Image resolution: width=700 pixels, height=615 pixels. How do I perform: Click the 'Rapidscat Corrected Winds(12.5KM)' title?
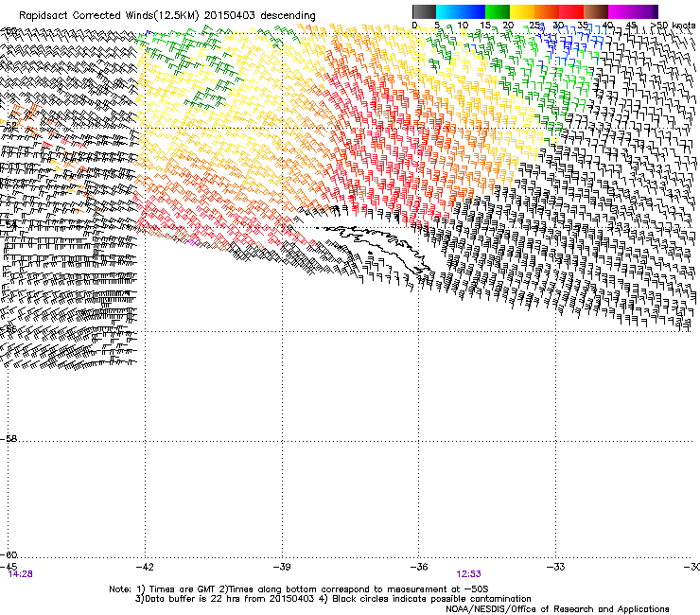pos(109,16)
